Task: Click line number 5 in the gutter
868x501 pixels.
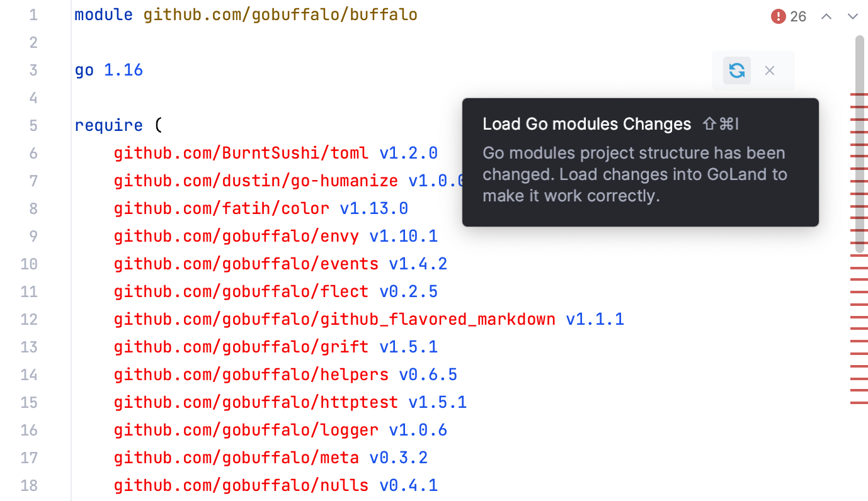Action: [x=33, y=125]
